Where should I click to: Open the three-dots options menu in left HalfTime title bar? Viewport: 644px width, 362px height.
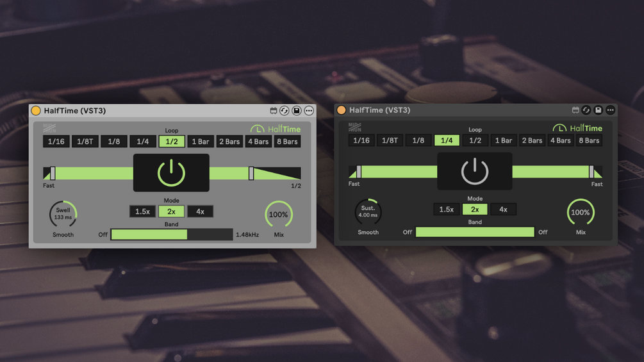309,110
